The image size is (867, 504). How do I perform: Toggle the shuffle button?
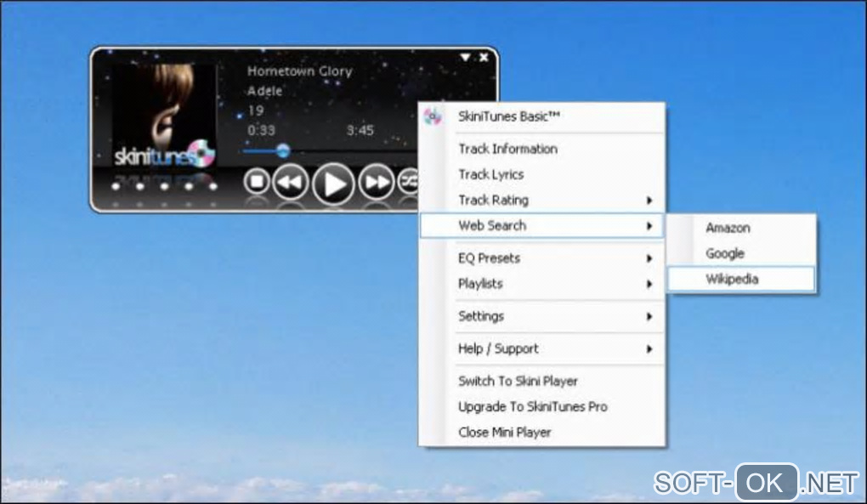409,182
